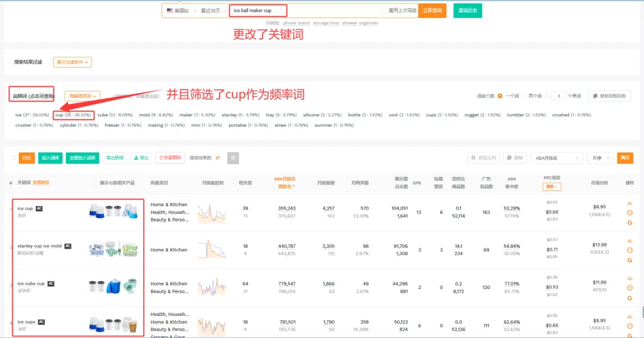Select the cup high-frequency word filter

73,115
